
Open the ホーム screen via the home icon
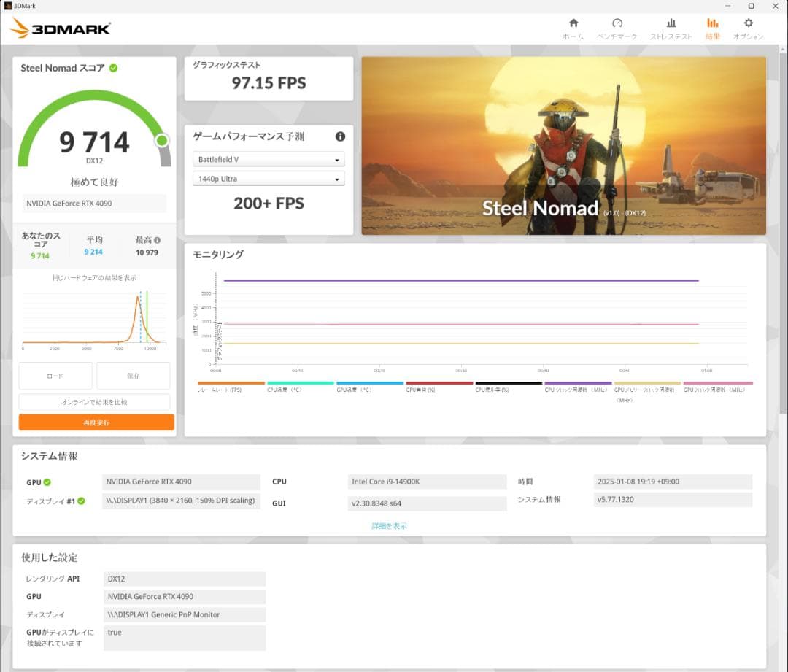tap(573, 28)
